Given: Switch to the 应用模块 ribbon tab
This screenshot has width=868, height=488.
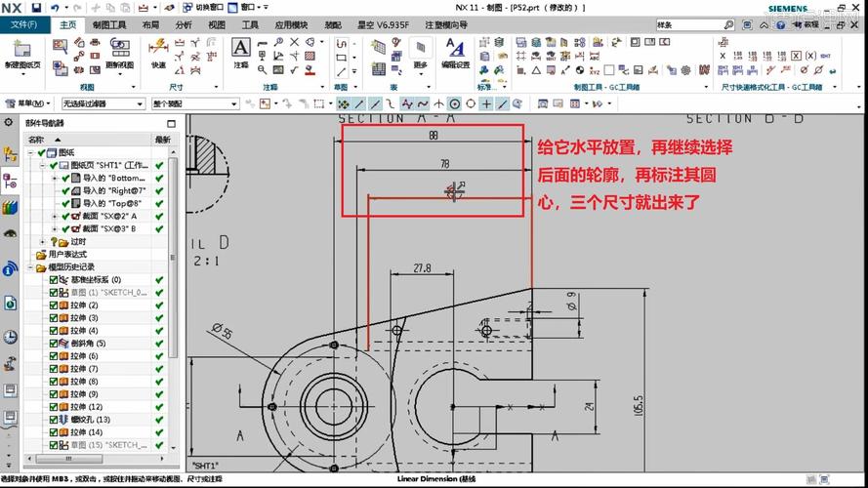Looking at the screenshot, I should (291, 25).
